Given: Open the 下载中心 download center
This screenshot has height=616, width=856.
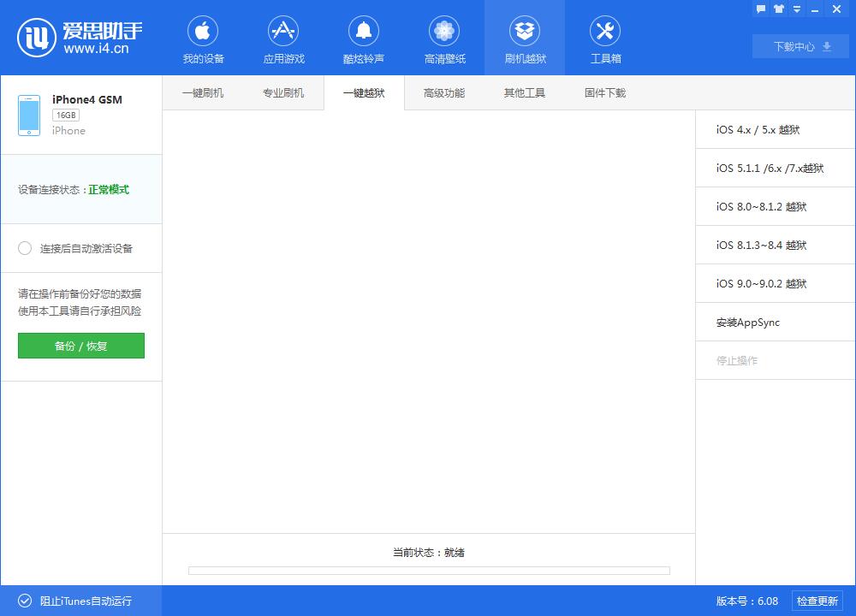Looking at the screenshot, I should pos(800,46).
